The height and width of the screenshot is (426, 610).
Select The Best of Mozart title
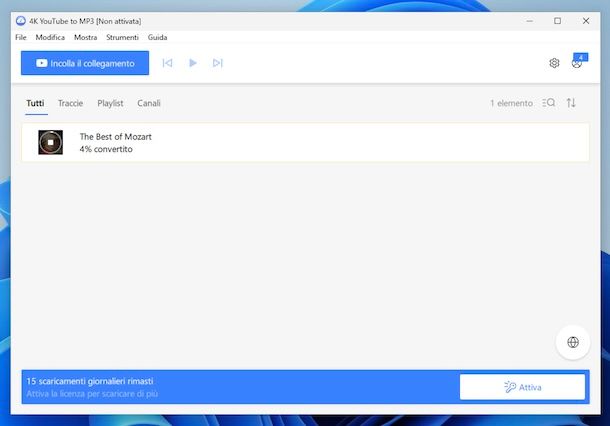point(116,137)
